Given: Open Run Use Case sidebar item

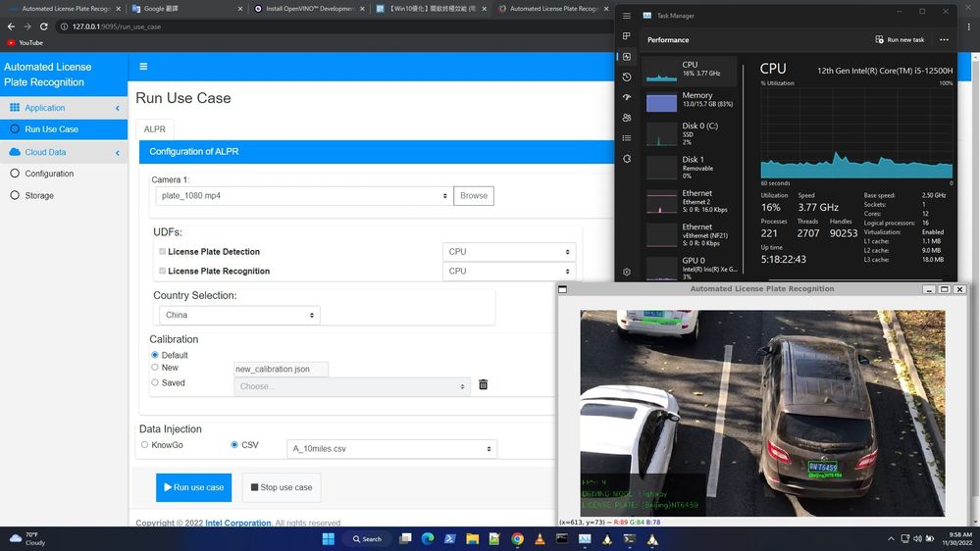Looking at the screenshot, I should tap(64, 129).
